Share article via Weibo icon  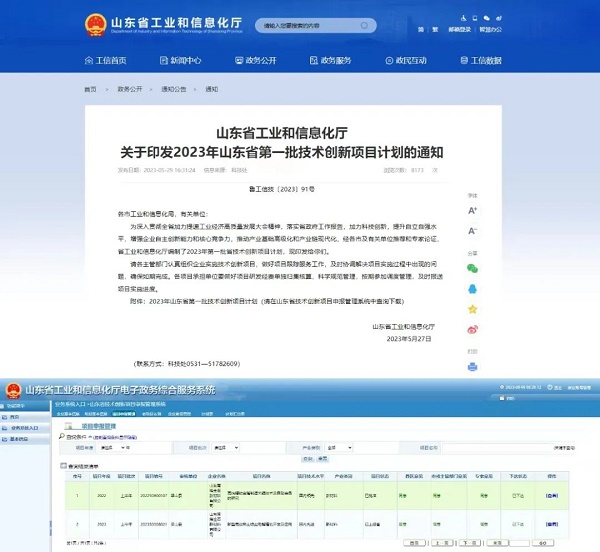pyautogui.click(x=472, y=329)
